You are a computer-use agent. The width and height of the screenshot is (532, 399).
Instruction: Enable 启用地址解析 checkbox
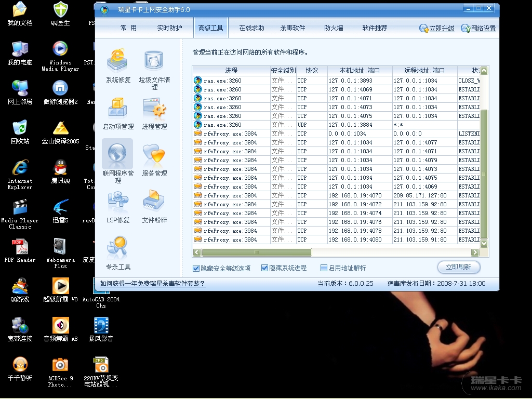pyautogui.click(x=324, y=268)
